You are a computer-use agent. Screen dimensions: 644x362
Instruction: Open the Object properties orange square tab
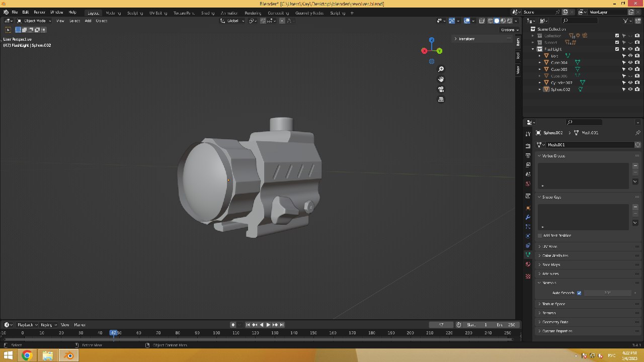click(x=528, y=208)
